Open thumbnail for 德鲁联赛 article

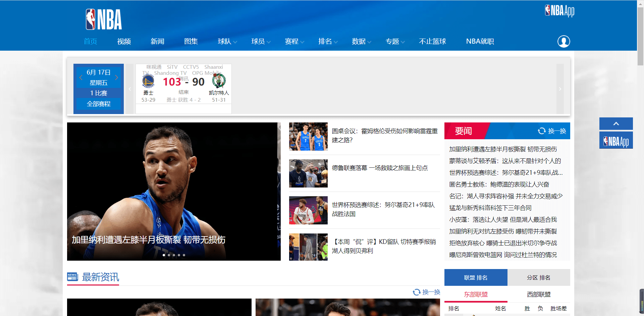pos(308,173)
